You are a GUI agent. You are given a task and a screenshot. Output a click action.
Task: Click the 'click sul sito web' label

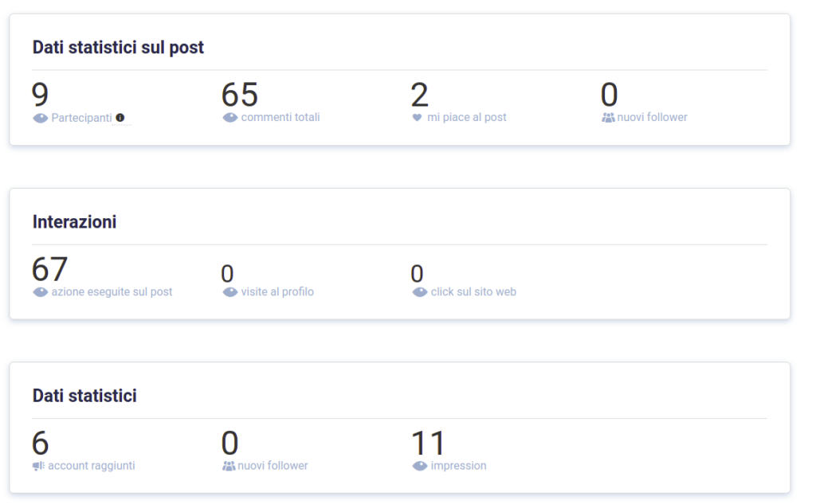pyautogui.click(x=473, y=292)
